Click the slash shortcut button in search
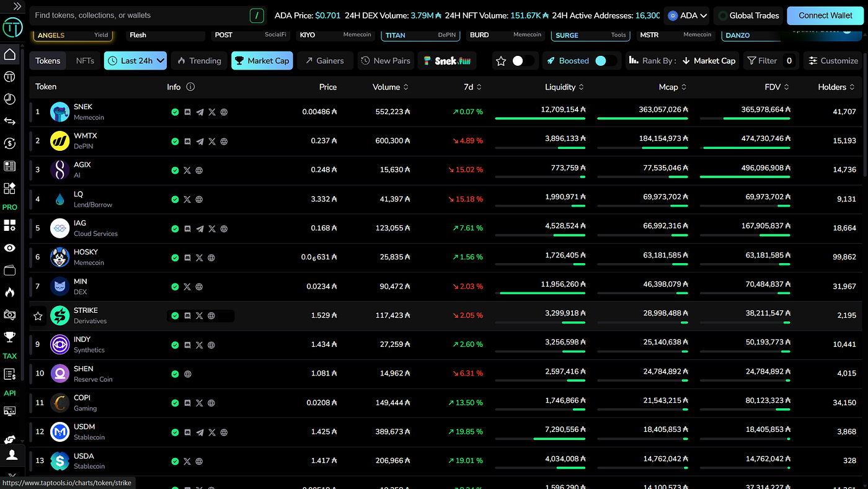This screenshot has width=868, height=489. point(257,16)
